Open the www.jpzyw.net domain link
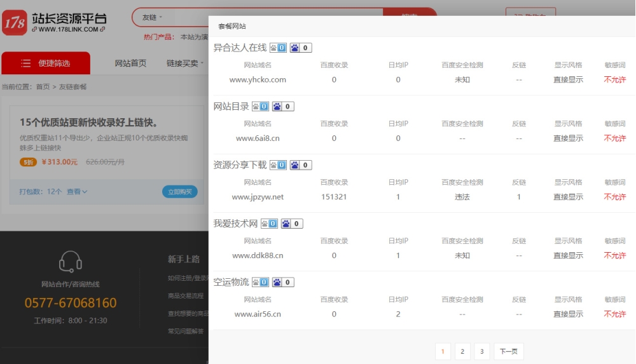 click(x=258, y=197)
